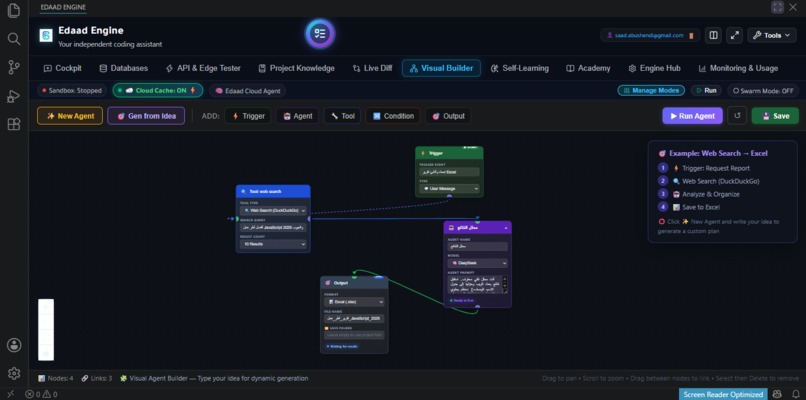This screenshot has height=400, width=806.
Task: Open the Self-Learning tab
Action: (519, 68)
